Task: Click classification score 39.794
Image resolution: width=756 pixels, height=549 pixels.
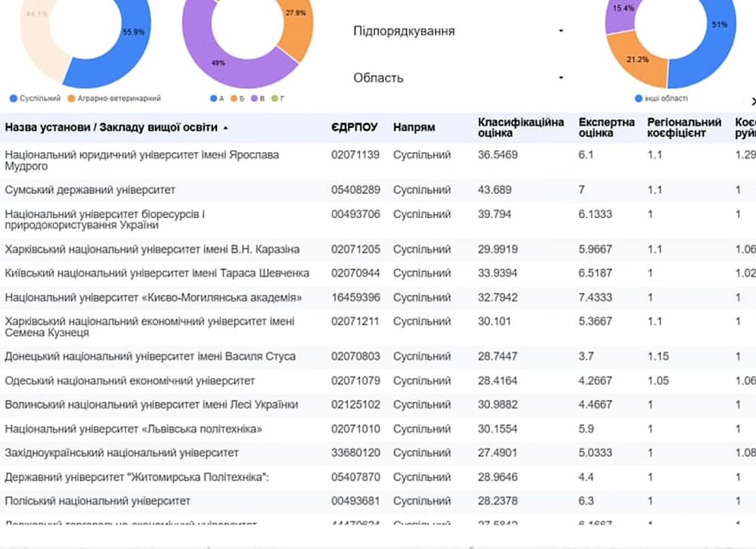Action: 494,214
